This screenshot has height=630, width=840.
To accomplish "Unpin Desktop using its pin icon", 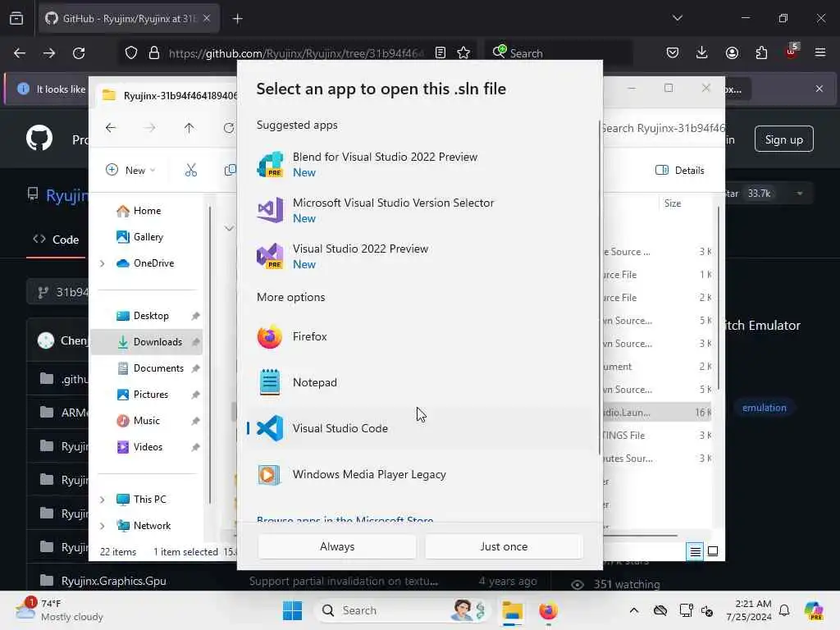I will pyautogui.click(x=195, y=316).
